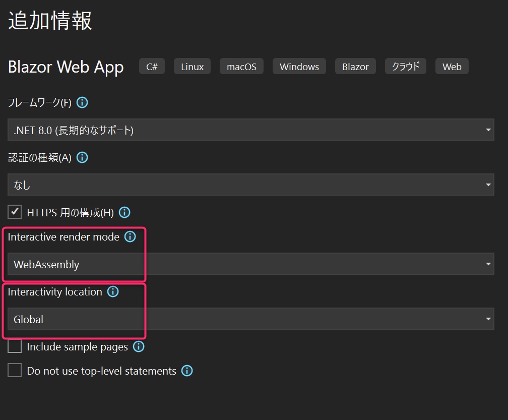The width and height of the screenshot is (508, 420).
Task: Click the Web tag
Action: pyautogui.click(x=452, y=67)
